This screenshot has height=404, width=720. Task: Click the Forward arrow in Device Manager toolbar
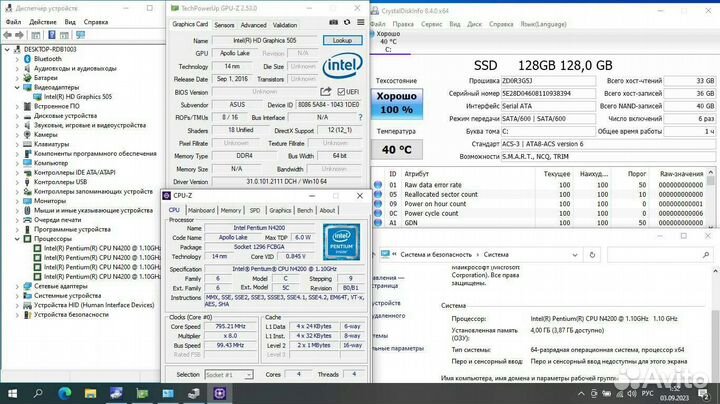tap(19, 35)
